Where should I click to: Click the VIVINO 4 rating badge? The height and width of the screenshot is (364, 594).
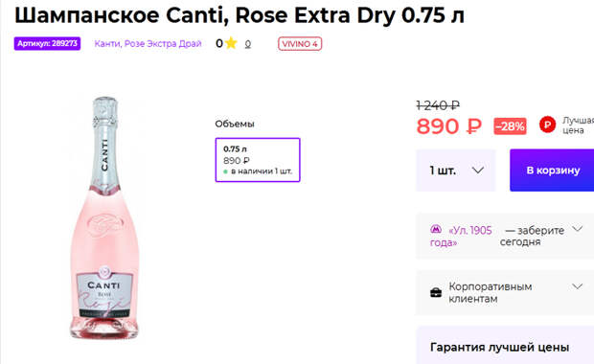300,44
